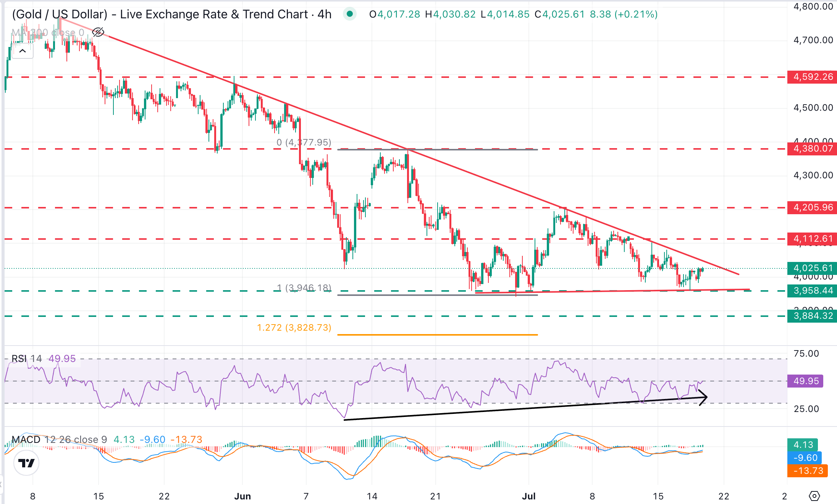Click the 4,700.00 price axis tick
The height and width of the screenshot is (504, 837).
click(x=813, y=40)
